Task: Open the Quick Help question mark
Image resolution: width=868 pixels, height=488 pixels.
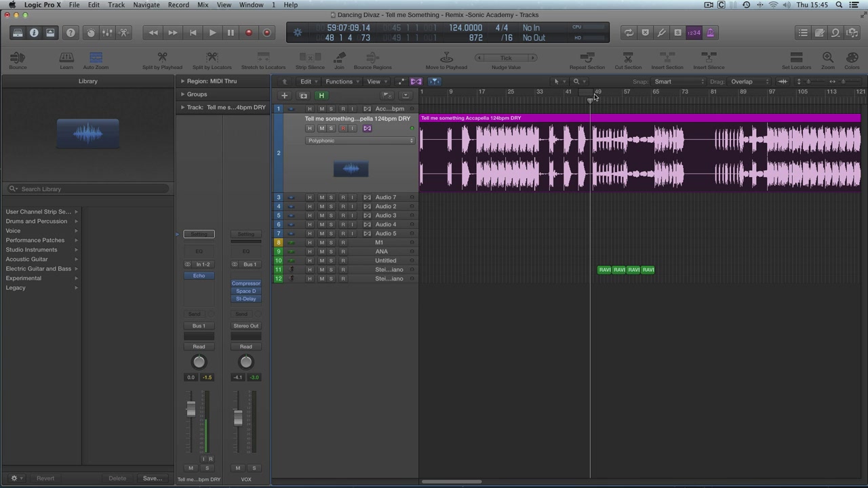Action: click(71, 33)
